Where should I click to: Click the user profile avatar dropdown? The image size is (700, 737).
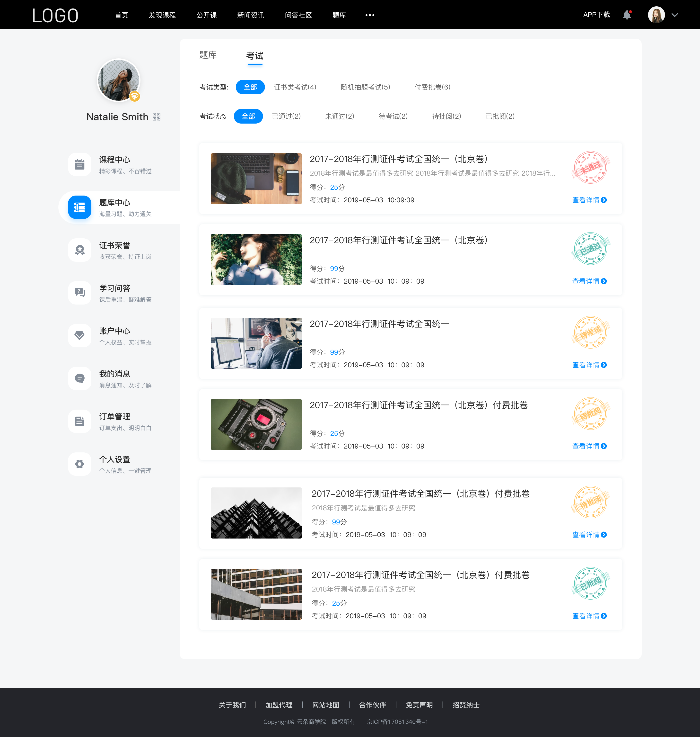pyautogui.click(x=676, y=15)
